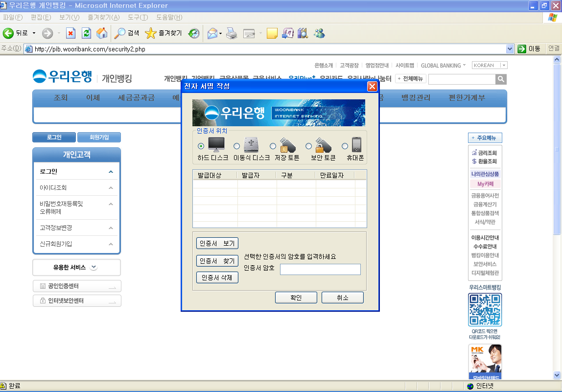Select the 휴대폰 radio button
562x392 pixels.
(345, 146)
